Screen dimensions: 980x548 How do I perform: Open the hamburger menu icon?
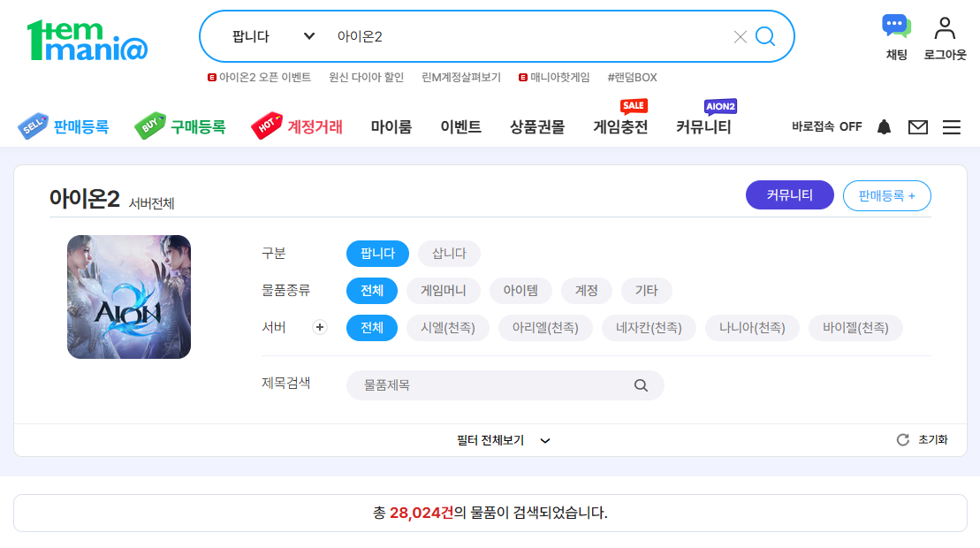click(951, 127)
